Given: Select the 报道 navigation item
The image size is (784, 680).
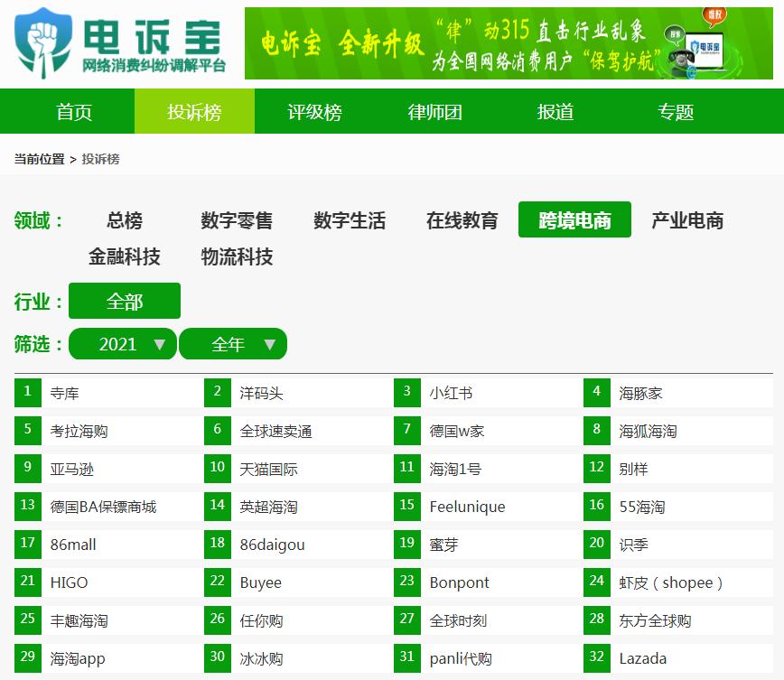Looking at the screenshot, I should coord(554,110).
